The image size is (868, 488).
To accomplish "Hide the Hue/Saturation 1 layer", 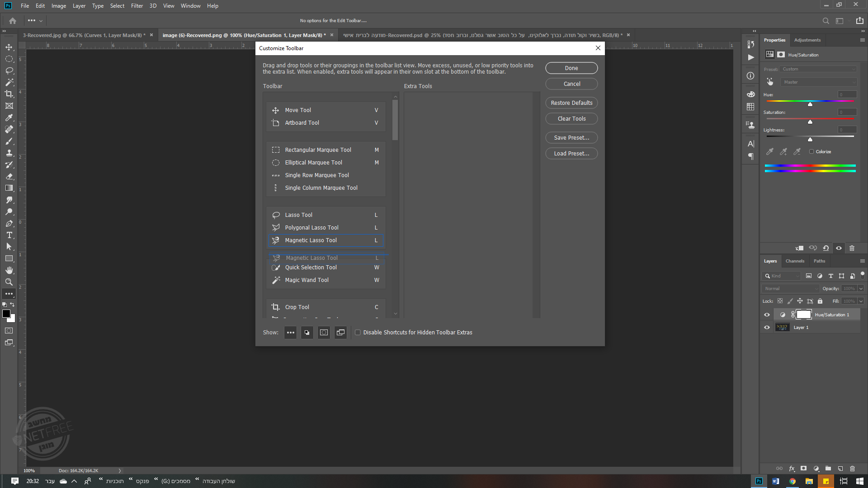I will [767, 315].
